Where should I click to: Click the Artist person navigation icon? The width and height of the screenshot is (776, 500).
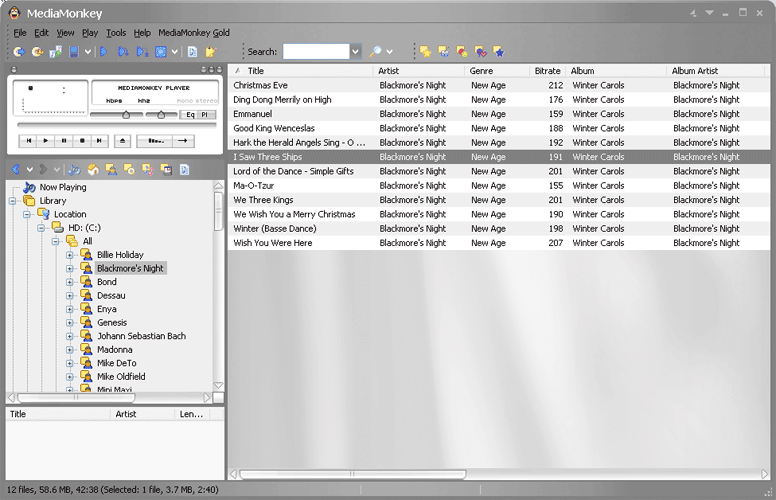coord(111,170)
